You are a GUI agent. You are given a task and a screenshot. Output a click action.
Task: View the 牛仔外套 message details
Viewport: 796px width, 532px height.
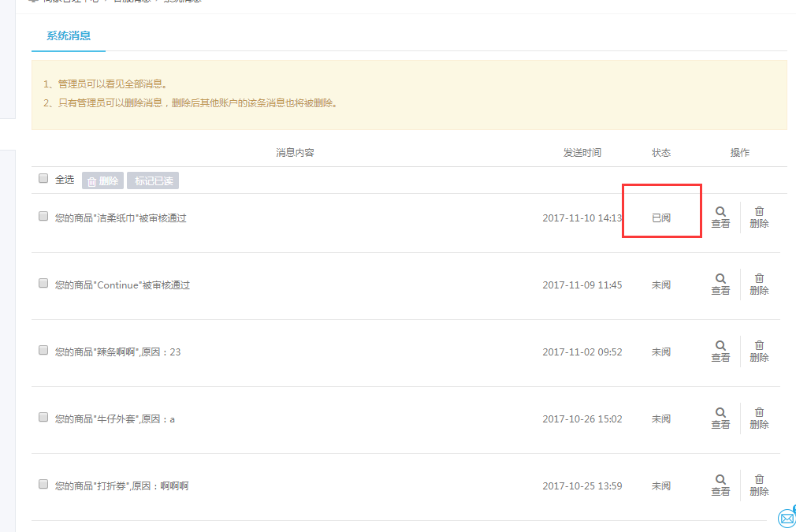pyautogui.click(x=720, y=413)
